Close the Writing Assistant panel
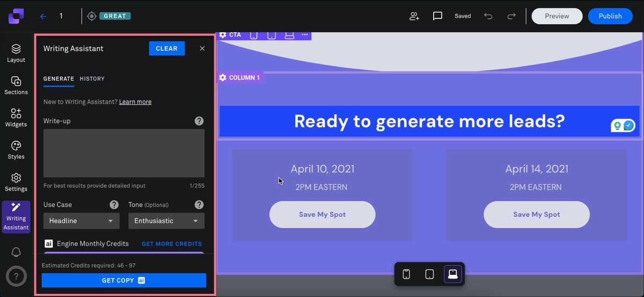 point(202,48)
